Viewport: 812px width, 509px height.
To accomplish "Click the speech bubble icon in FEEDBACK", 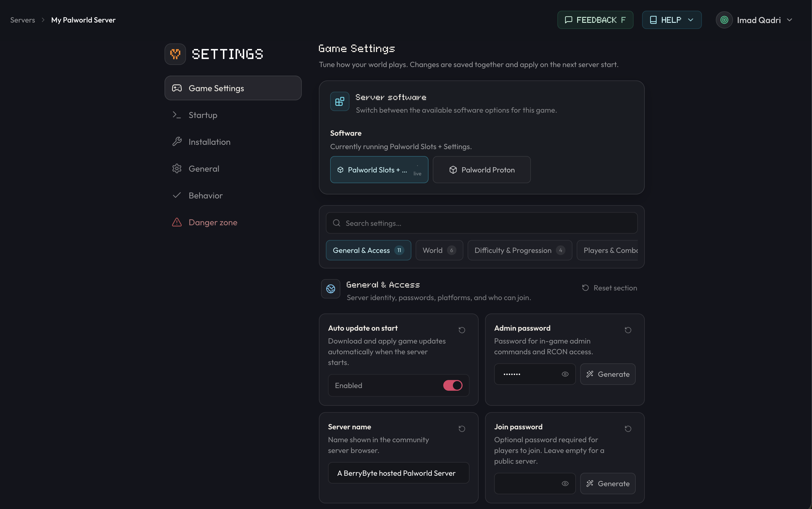I will [x=568, y=20].
